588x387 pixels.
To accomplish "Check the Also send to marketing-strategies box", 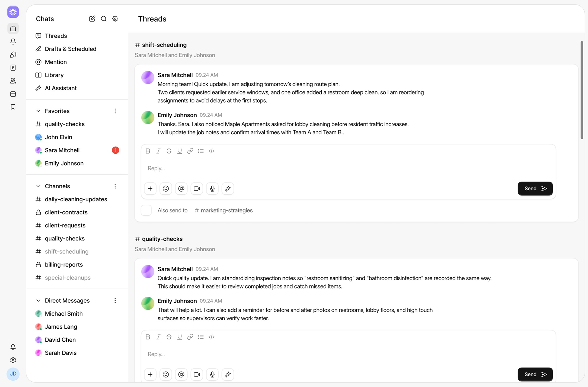I will (146, 210).
